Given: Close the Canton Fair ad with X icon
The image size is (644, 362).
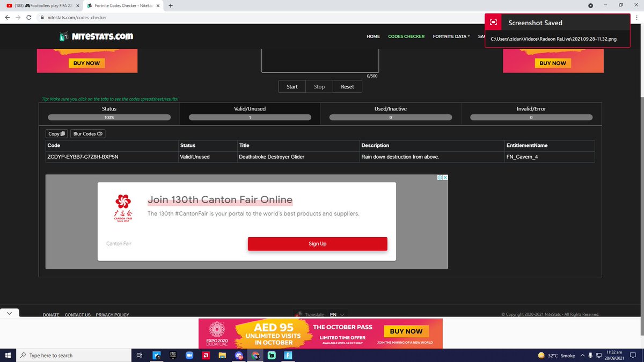Looking at the screenshot, I should [445, 178].
